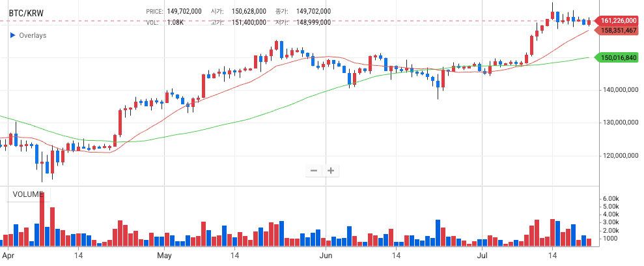This screenshot has width=644, height=266.
Task: Expand the Overlays disclosure triangle
Action: click(12, 35)
